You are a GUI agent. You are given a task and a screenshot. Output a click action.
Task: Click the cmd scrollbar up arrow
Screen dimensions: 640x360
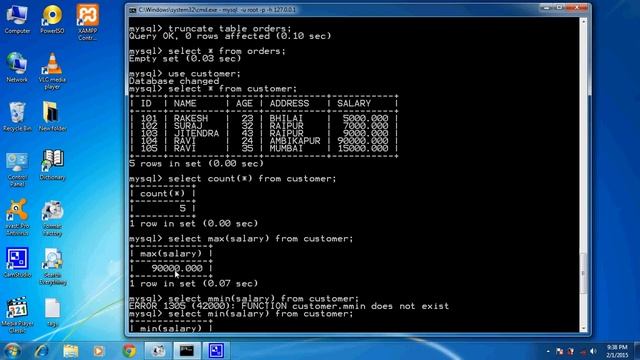tap(584, 21)
